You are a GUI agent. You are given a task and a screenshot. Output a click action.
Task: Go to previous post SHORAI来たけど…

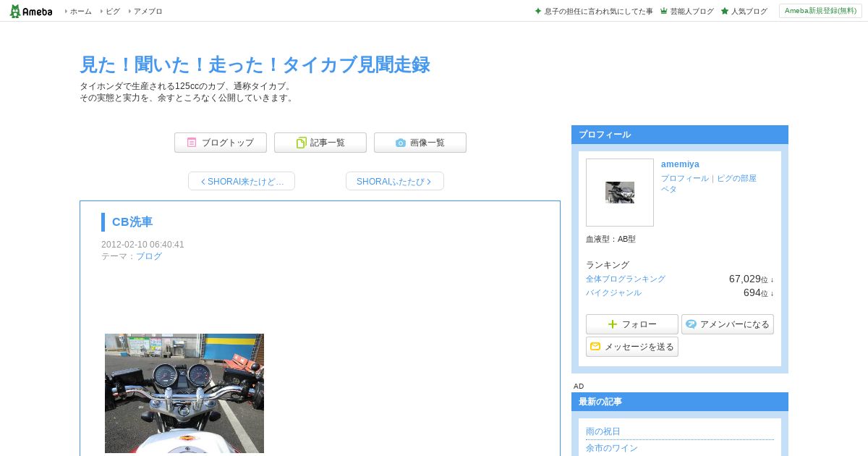[x=242, y=181]
